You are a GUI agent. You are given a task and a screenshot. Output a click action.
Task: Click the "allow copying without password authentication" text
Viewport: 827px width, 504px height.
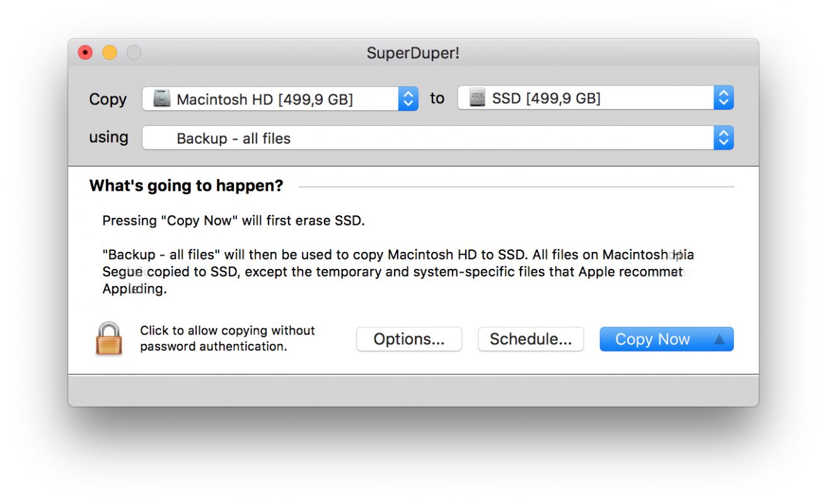[x=228, y=338]
